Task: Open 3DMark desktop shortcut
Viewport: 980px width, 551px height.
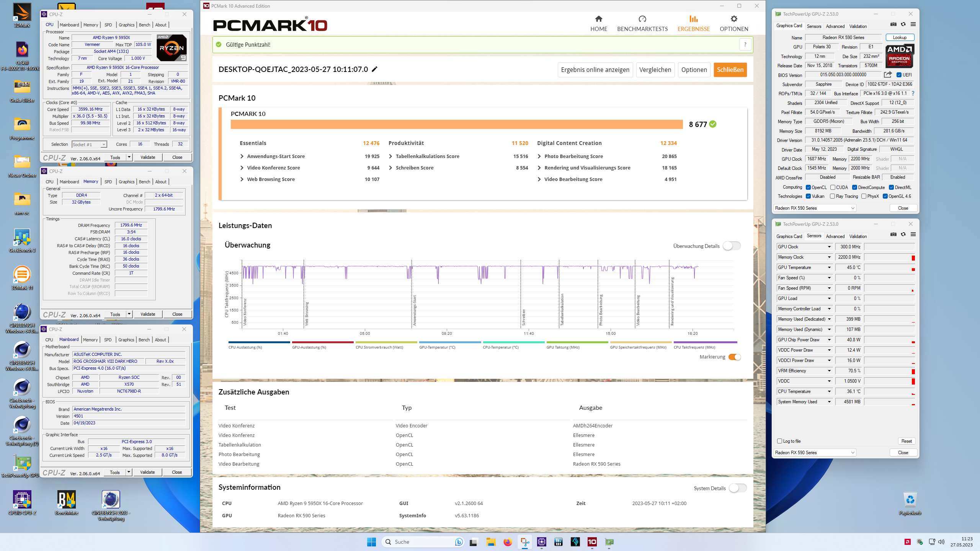Action: tap(22, 15)
